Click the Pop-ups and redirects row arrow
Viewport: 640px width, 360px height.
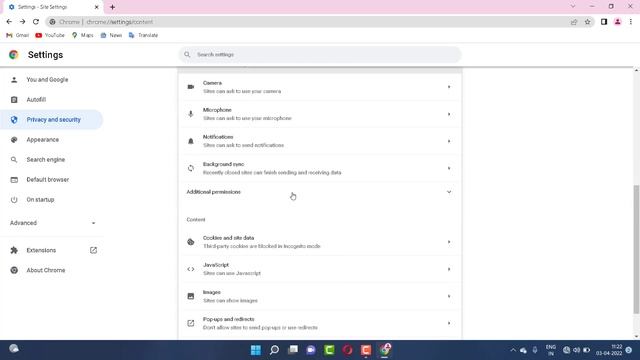point(449,323)
